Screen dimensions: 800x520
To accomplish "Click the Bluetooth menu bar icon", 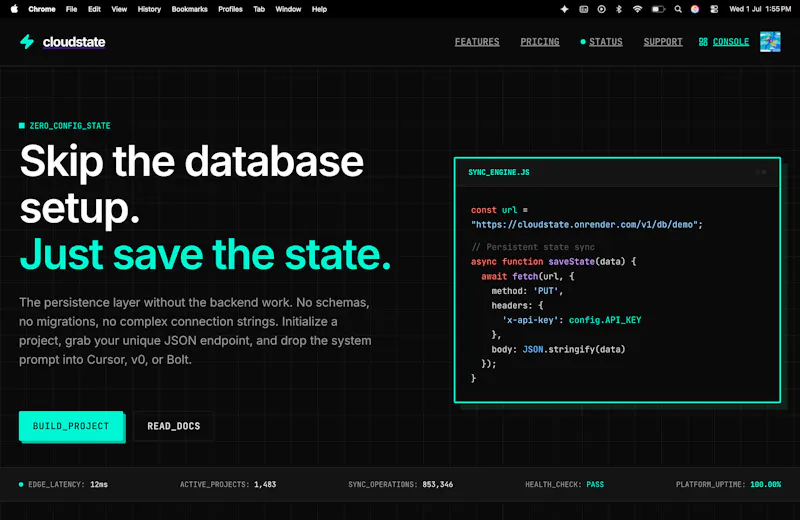I will [x=619, y=9].
